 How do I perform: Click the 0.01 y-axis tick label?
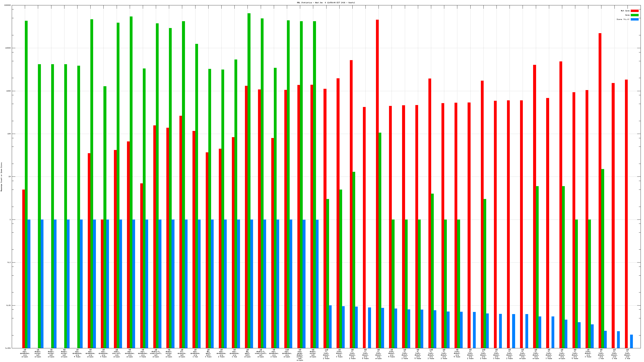(x=9, y=305)
